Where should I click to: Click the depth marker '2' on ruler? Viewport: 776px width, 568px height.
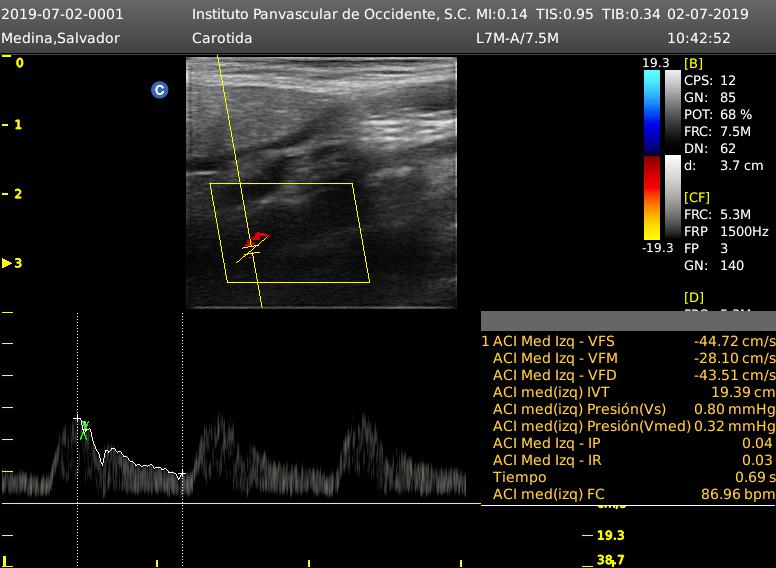click(x=18, y=194)
